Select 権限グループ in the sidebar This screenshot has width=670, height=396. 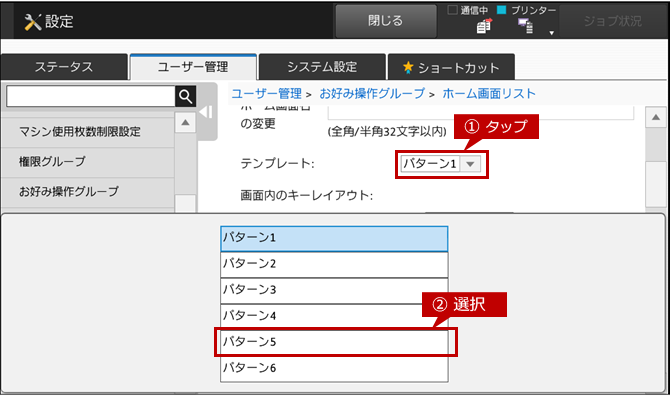88,161
